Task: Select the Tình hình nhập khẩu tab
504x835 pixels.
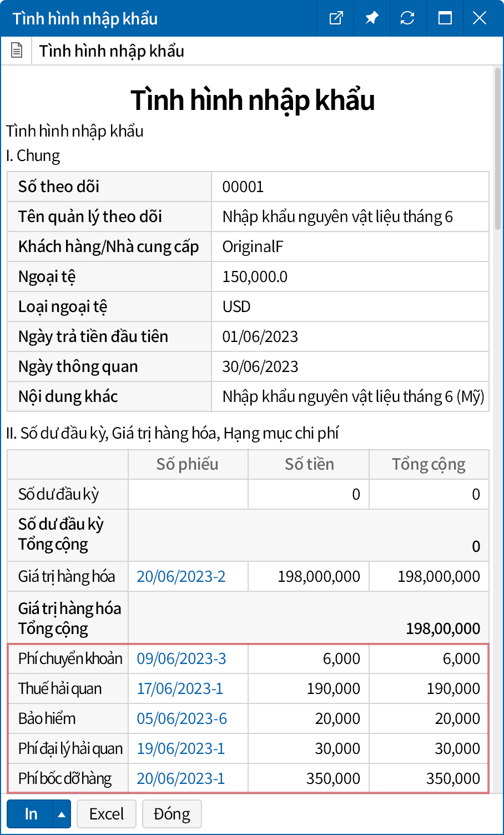Action: pyautogui.click(x=112, y=51)
